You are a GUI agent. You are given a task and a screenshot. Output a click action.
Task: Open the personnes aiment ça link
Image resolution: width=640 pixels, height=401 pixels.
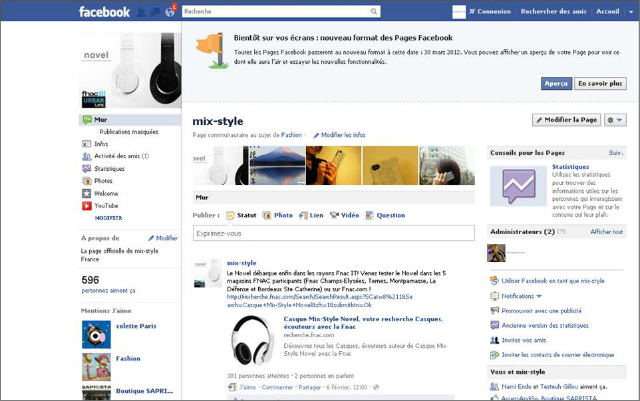(x=108, y=291)
